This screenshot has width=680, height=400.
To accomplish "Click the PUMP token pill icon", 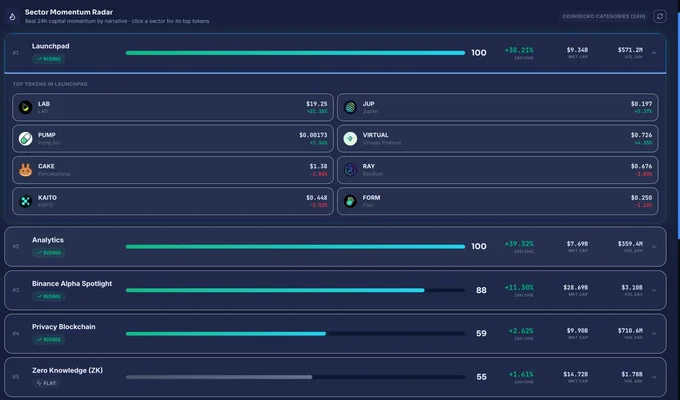I will [26, 138].
